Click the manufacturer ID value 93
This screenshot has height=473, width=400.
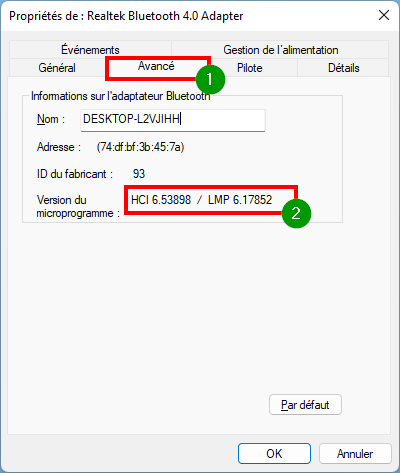pyautogui.click(x=139, y=174)
